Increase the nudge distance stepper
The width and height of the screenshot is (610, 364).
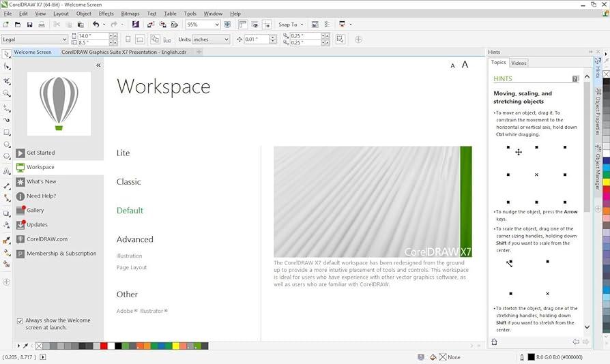[273, 37]
